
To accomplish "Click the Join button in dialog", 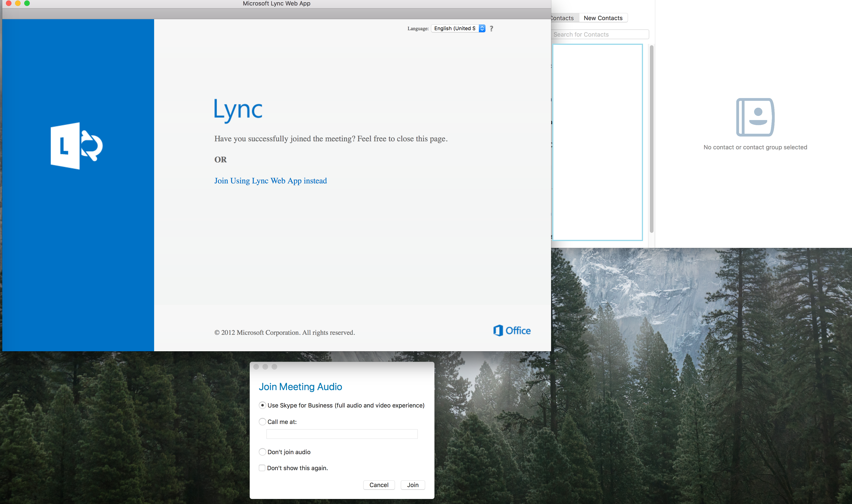I will [x=413, y=485].
